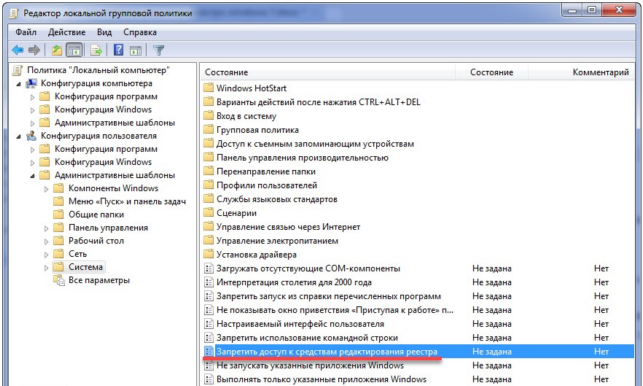Select 'Варианты действий после нажатия CTRL+ALT+DEL' folder
Screen dimensions: 643x386
pyautogui.click(x=318, y=102)
